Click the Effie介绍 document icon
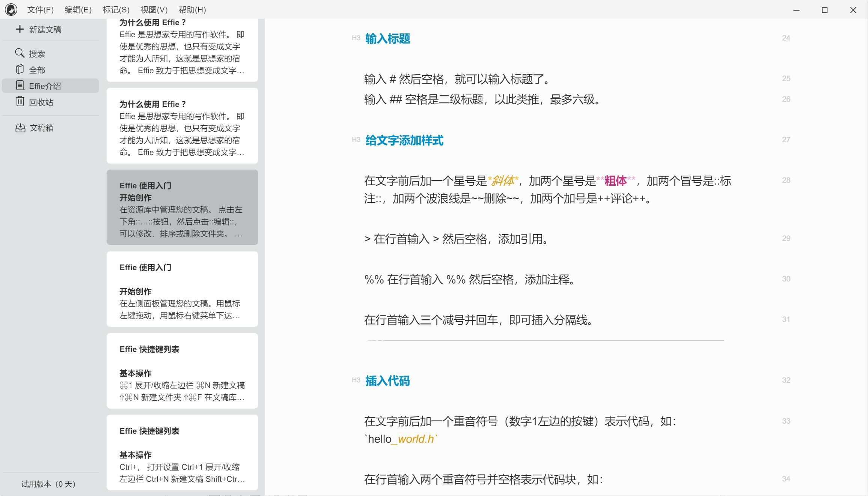The image size is (868, 496). click(x=20, y=86)
